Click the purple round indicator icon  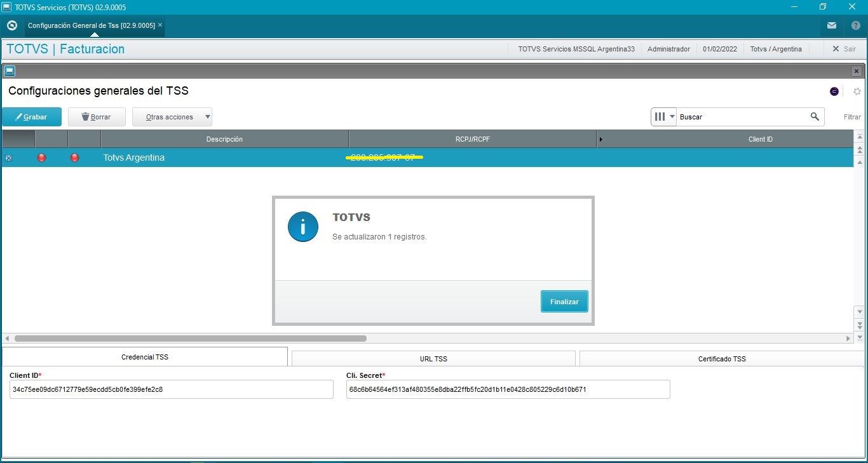834,91
